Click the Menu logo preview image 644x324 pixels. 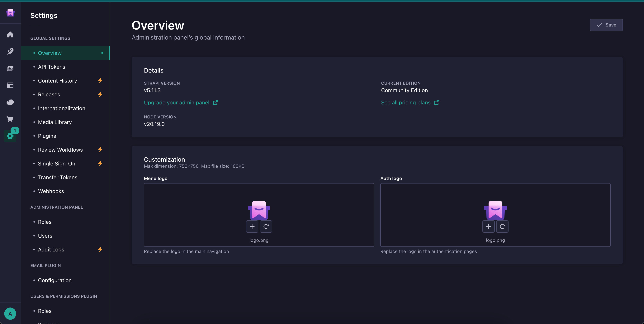point(259,210)
